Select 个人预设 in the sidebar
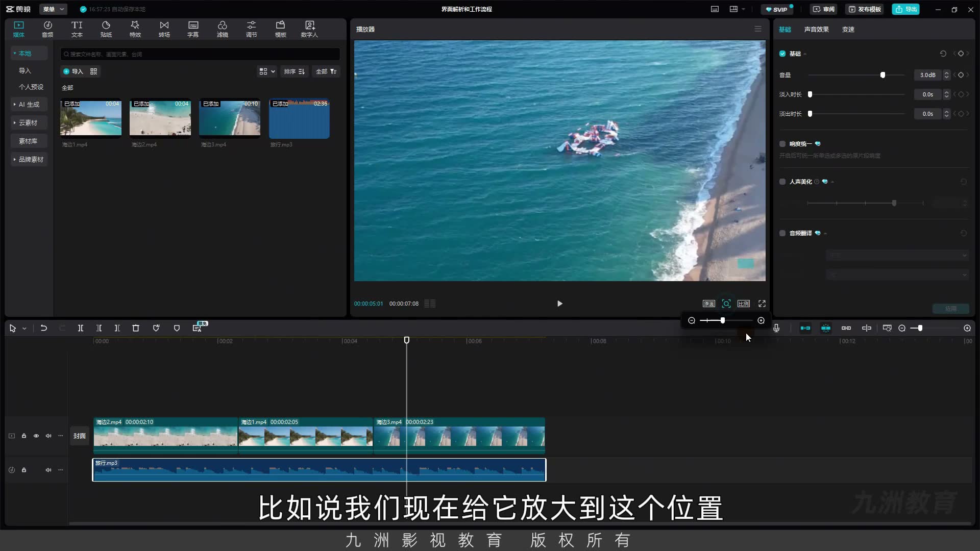This screenshot has width=980, height=551. (x=31, y=87)
